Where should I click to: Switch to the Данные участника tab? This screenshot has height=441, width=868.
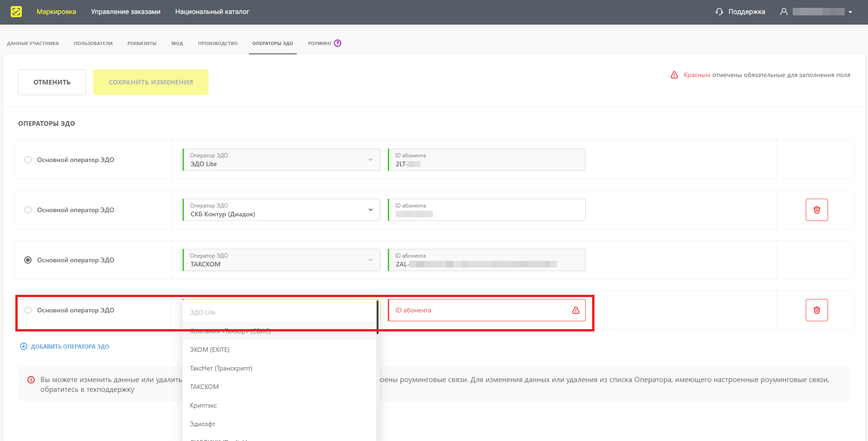33,43
